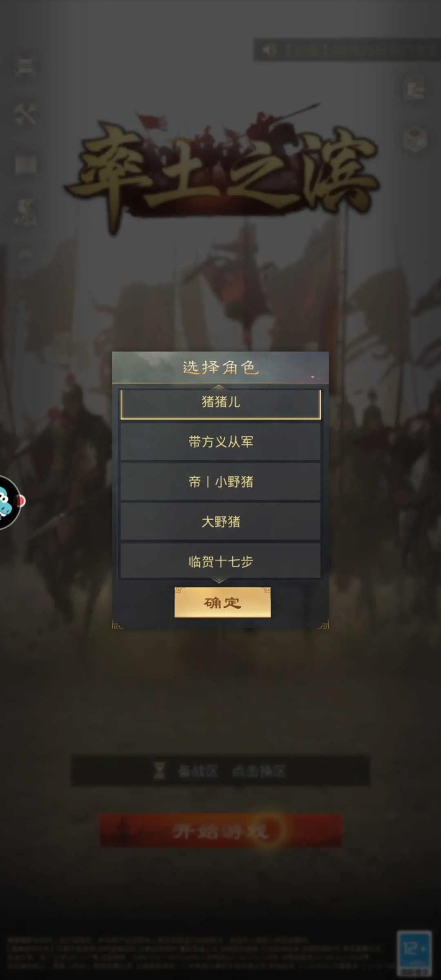441x980 pixels.
Task: Tap the cube box icon on right side
Action: click(x=415, y=139)
